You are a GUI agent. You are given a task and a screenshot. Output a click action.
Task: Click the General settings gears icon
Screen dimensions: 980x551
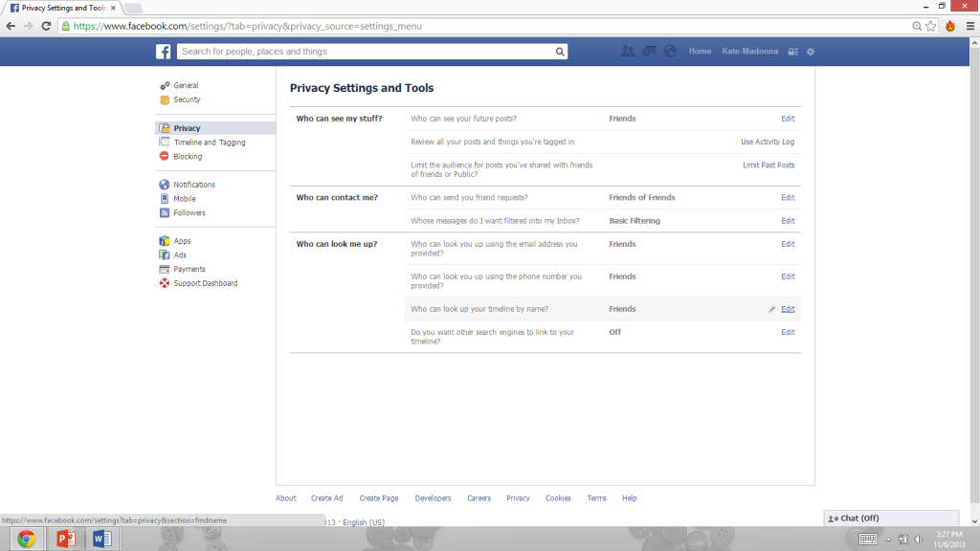pos(165,85)
